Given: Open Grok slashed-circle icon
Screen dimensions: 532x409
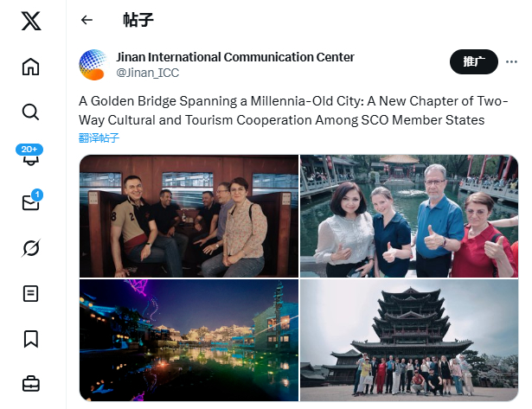Looking at the screenshot, I should 31,248.
